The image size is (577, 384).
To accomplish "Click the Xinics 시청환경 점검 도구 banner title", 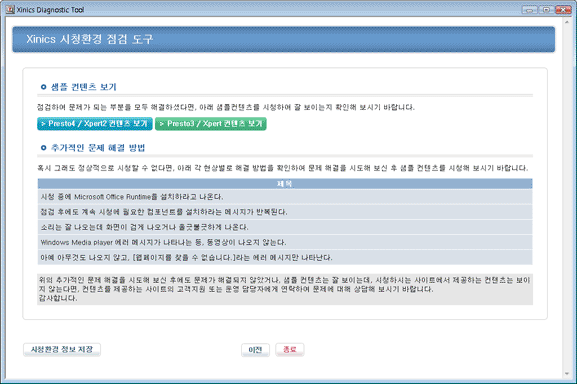I will 89,39.
